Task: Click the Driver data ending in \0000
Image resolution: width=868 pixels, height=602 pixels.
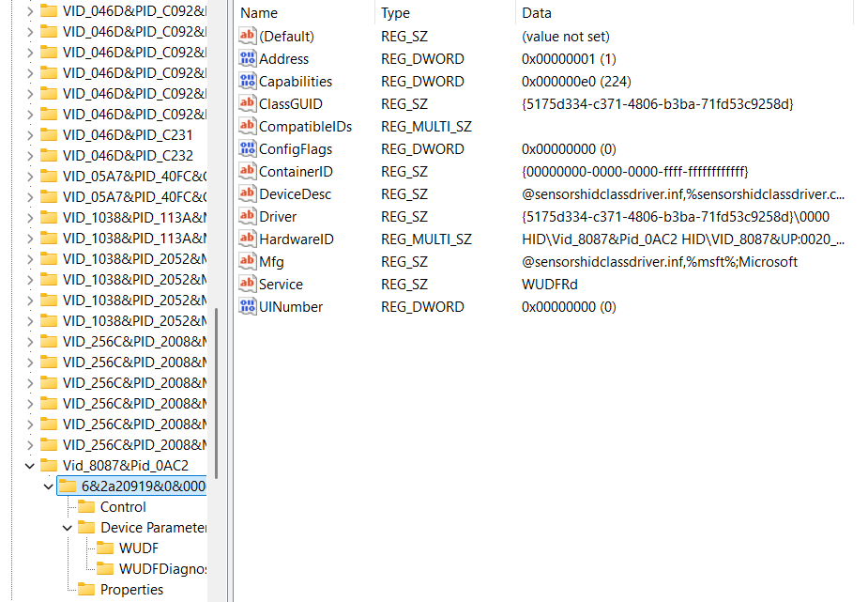Action: [x=676, y=217]
